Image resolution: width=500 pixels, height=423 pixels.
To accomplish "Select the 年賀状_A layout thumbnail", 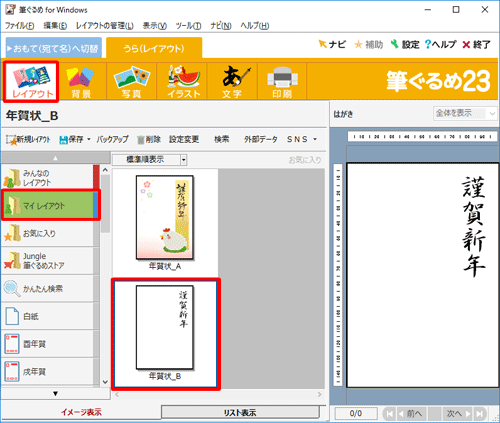I will [165, 223].
